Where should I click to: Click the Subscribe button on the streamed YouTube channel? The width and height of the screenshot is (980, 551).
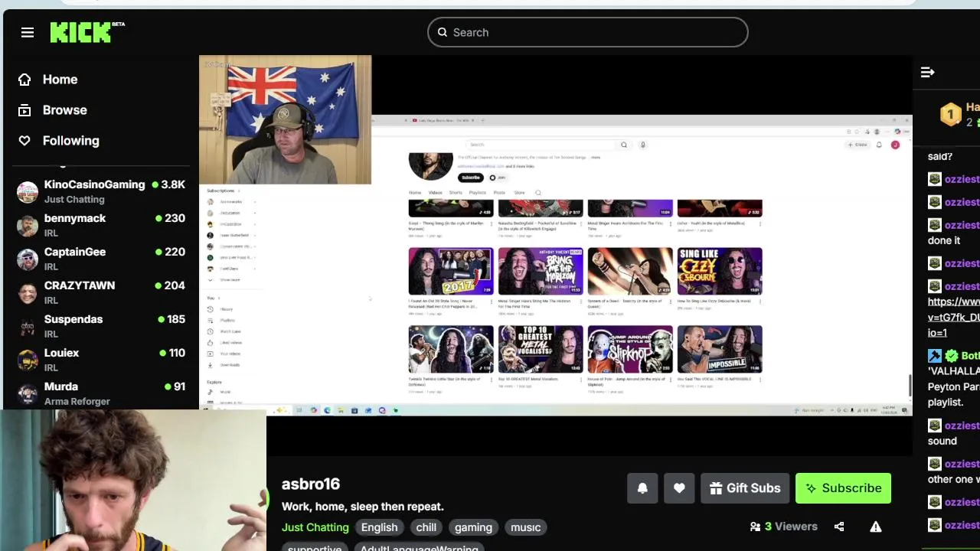click(x=470, y=178)
